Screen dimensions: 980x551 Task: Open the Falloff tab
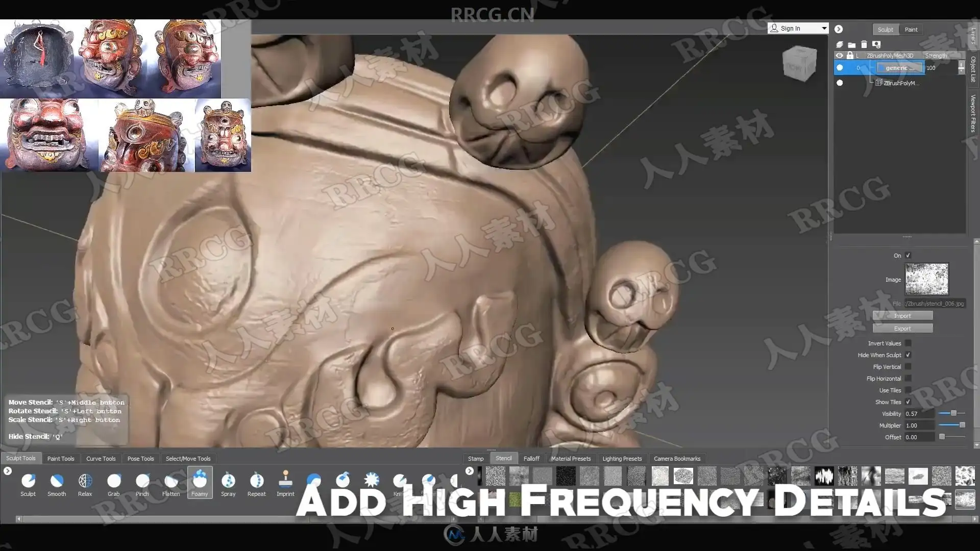click(531, 459)
